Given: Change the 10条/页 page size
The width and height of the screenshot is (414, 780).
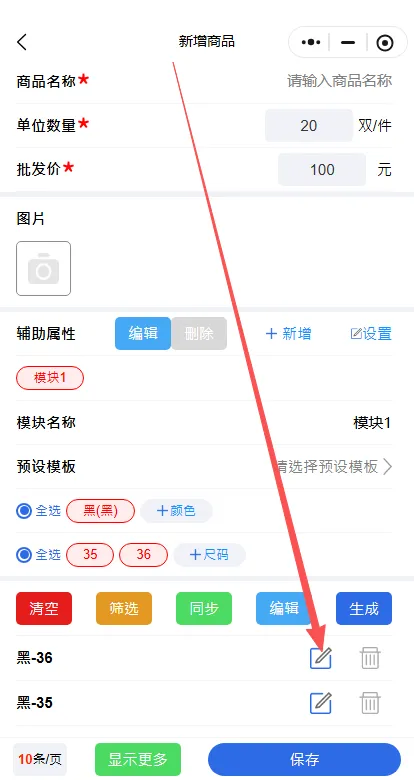Looking at the screenshot, I should (40, 760).
